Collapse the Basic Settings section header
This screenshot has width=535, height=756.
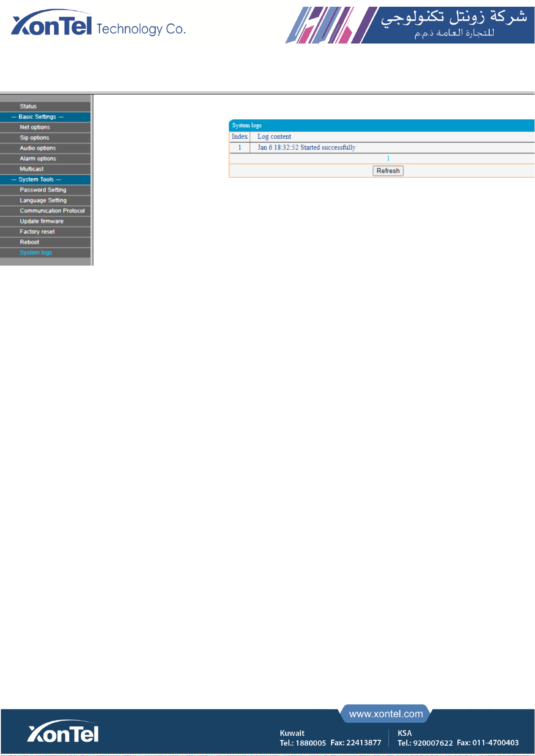pos(45,117)
